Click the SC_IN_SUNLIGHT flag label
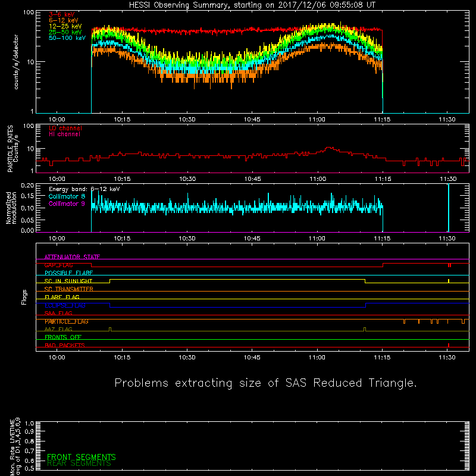This screenshot has height=476, width=476. coord(68,281)
